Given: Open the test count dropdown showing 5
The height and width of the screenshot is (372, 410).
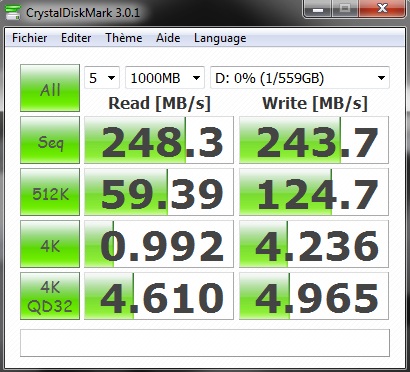Looking at the screenshot, I should pos(102,78).
